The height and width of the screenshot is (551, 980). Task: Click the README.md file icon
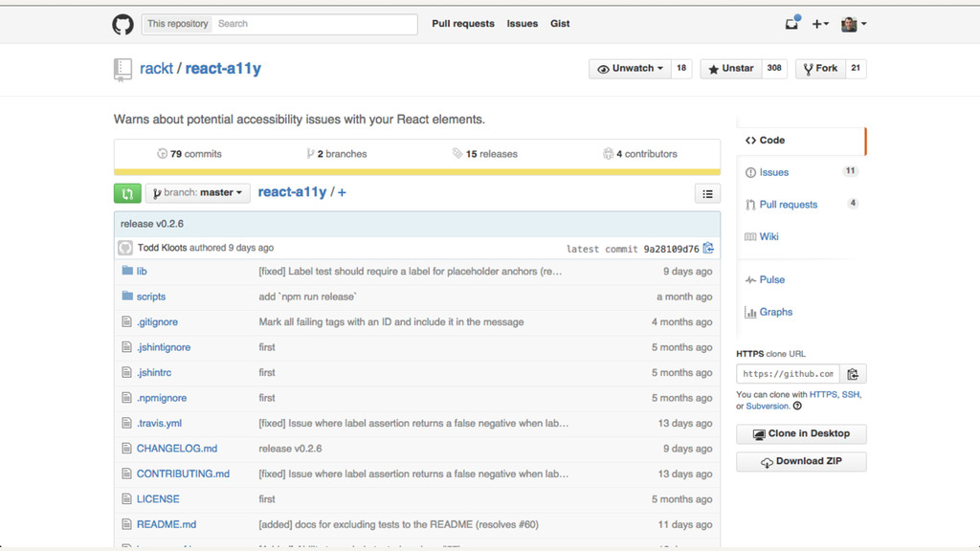pos(127,524)
